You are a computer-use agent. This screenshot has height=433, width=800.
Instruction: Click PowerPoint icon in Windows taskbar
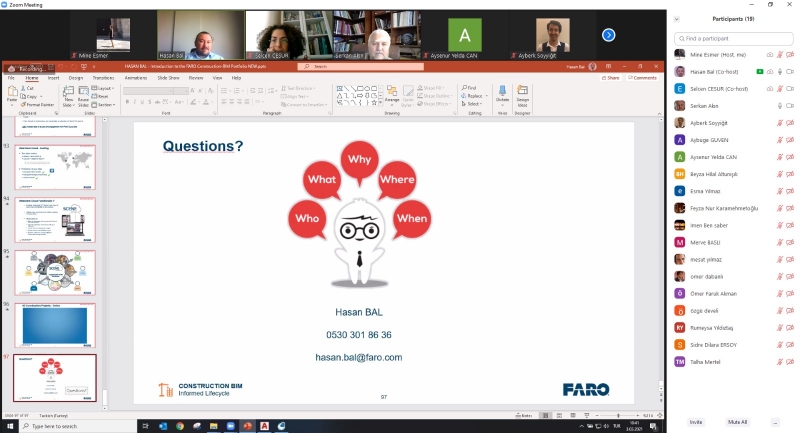point(247,426)
